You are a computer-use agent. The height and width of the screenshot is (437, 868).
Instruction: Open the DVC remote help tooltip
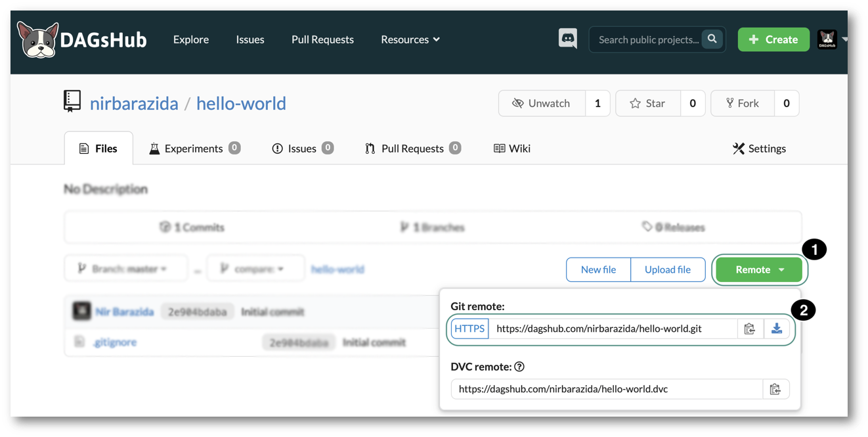pos(519,367)
